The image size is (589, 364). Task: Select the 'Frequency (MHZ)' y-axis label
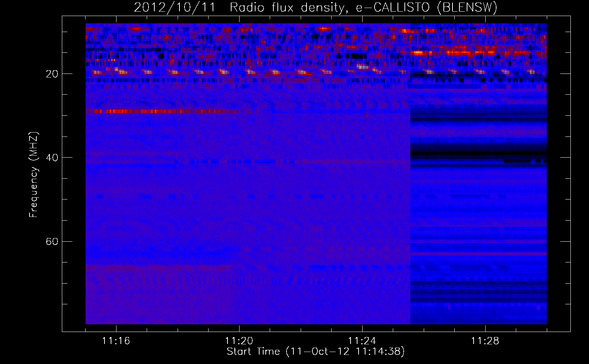(33, 175)
